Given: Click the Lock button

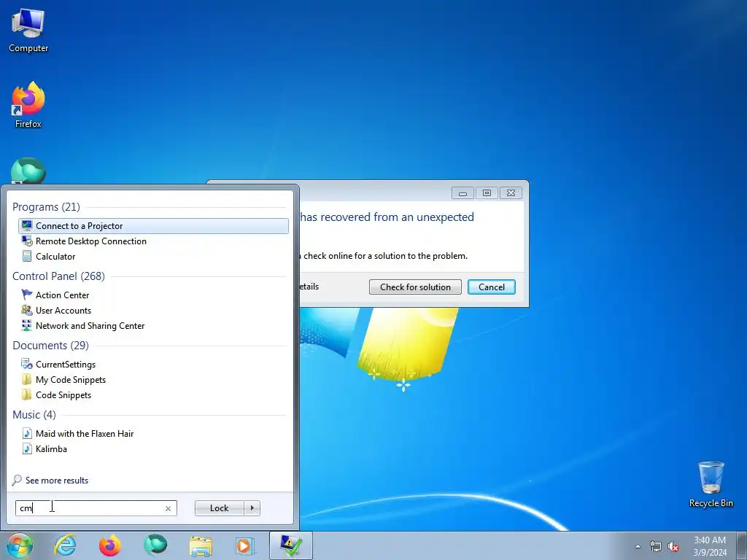Looking at the screenshot, I should coord(219,508).
